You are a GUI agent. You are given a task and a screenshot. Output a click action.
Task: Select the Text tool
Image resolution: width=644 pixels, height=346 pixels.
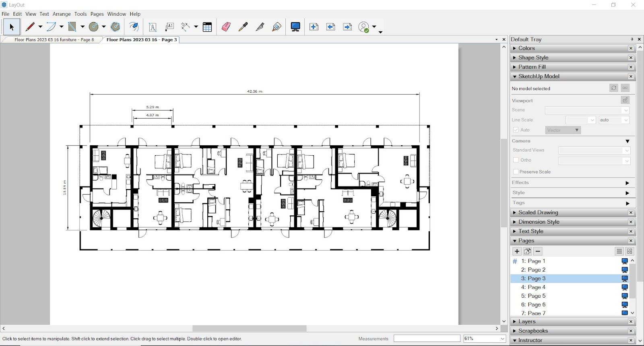(153, 27)
